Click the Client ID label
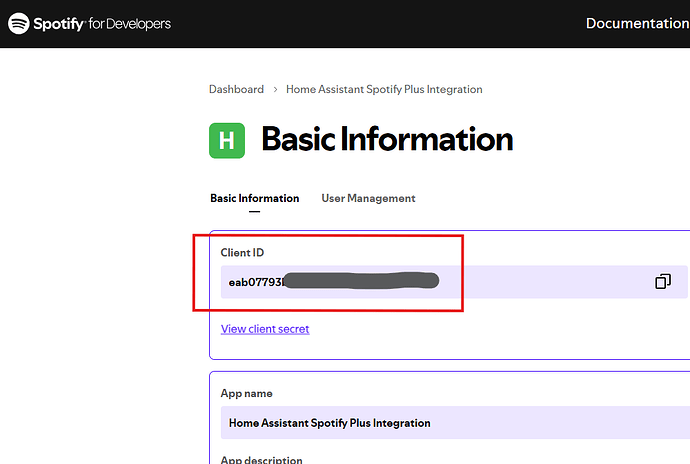The height and width of the screenshot is (464, 690). (x=242, y=253)
